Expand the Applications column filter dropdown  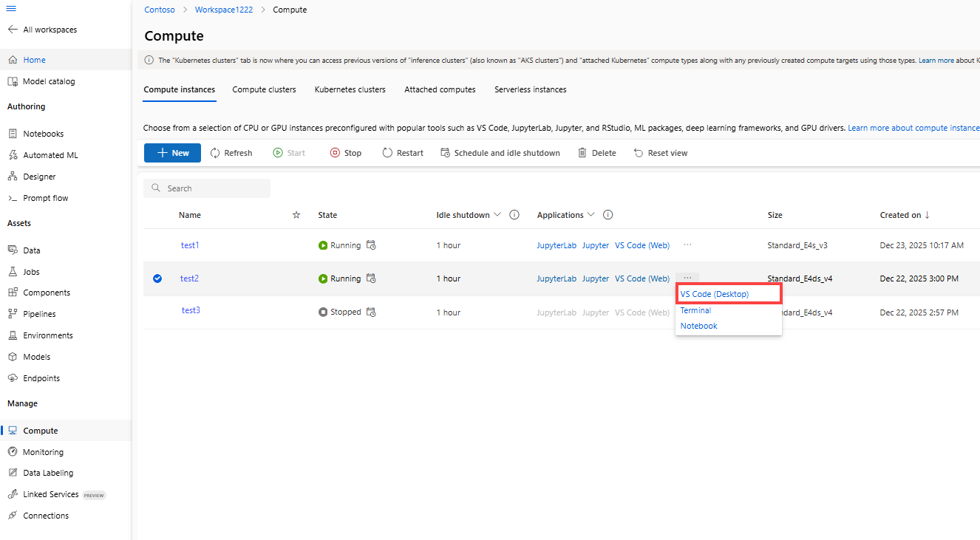click(591, 214)
